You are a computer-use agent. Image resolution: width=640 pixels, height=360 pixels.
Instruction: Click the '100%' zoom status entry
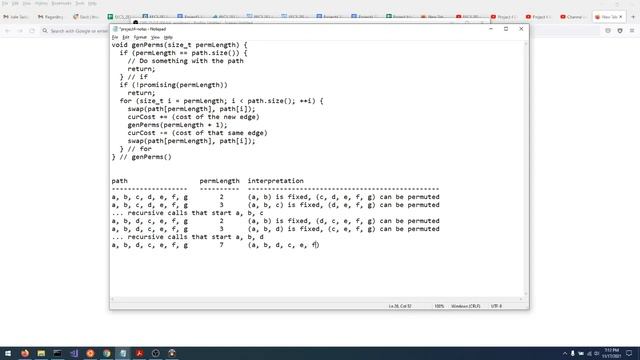[439, 306]
